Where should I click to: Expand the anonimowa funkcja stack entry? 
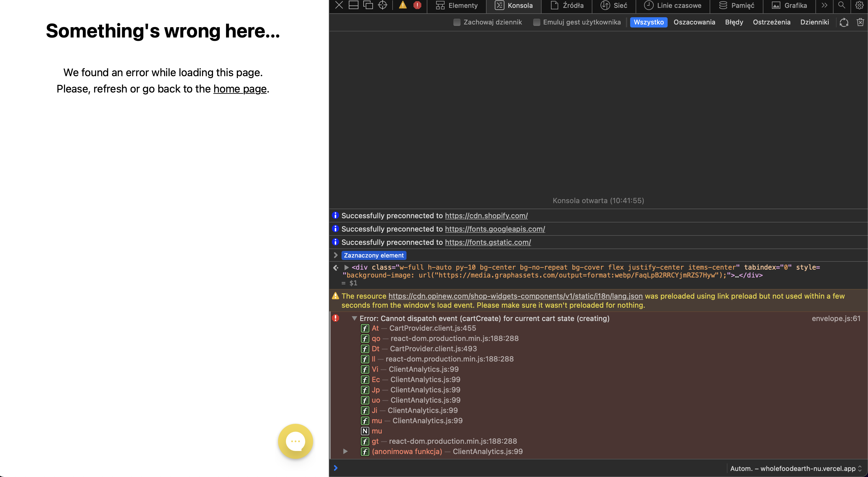coord(345,451)
